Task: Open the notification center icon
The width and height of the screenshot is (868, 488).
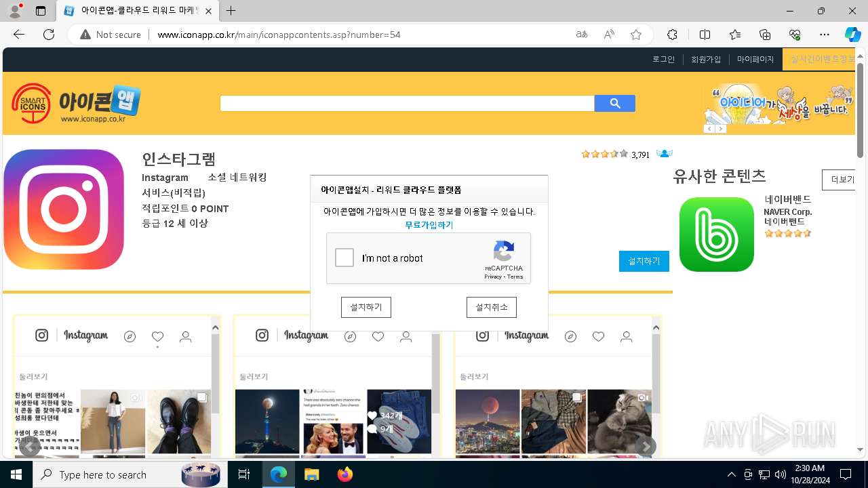Action: [x=846, y=474]
